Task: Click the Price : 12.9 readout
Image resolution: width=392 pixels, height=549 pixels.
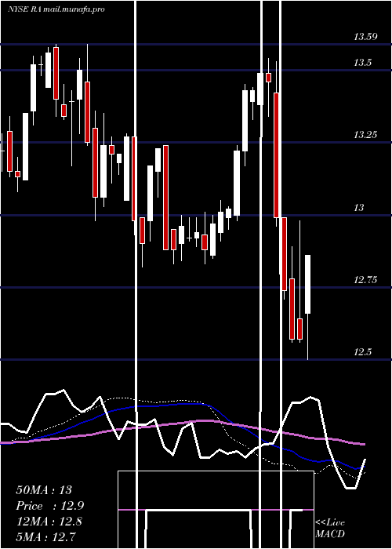Action: [50, 506]
